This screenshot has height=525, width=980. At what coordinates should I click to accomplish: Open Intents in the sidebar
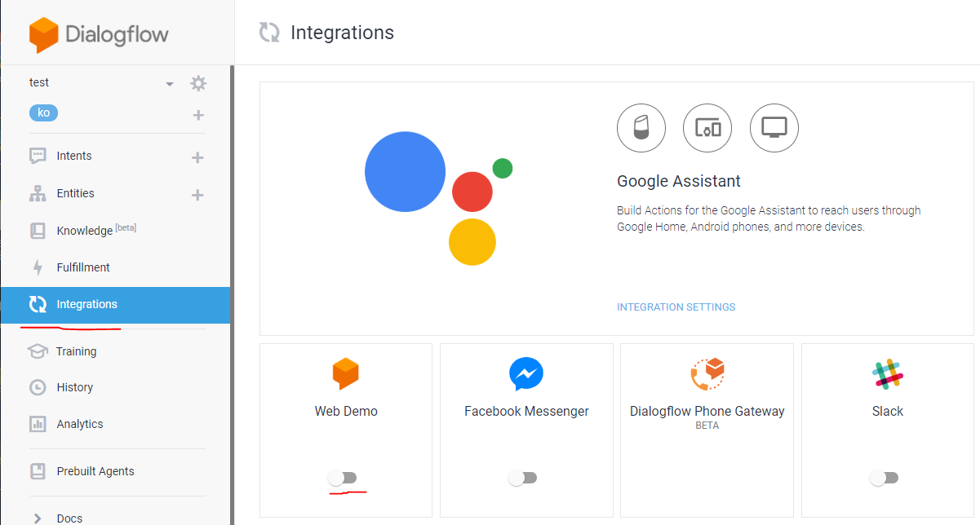[74, 156]
